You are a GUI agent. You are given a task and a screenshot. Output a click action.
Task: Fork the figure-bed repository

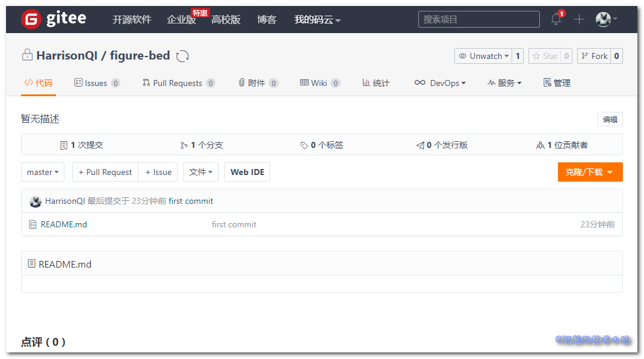click(x=593, y=56)
